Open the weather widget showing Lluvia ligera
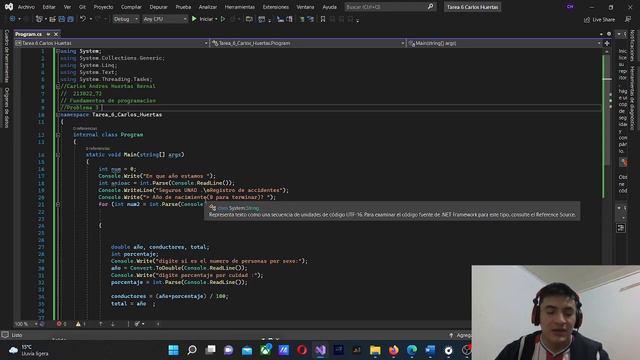Image resolution: width=640 pixels, height=360 pixels. pyautogui.click(x=29, y=350)
